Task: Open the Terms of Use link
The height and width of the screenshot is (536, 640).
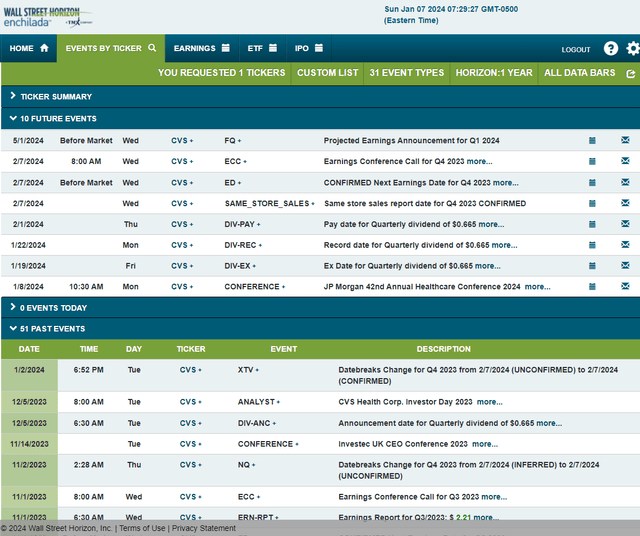Action: point(142,528)
